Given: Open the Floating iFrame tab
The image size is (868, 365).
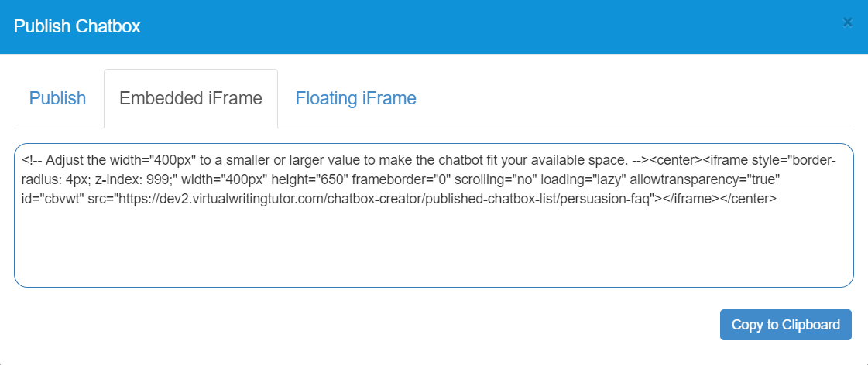Looking at the screenshot, I should tap(355, 98).
